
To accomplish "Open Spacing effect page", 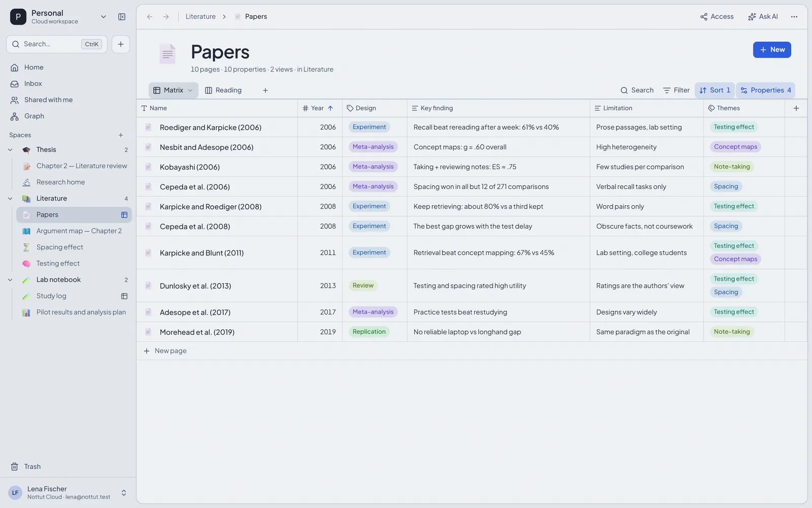I will coord(74,247).
